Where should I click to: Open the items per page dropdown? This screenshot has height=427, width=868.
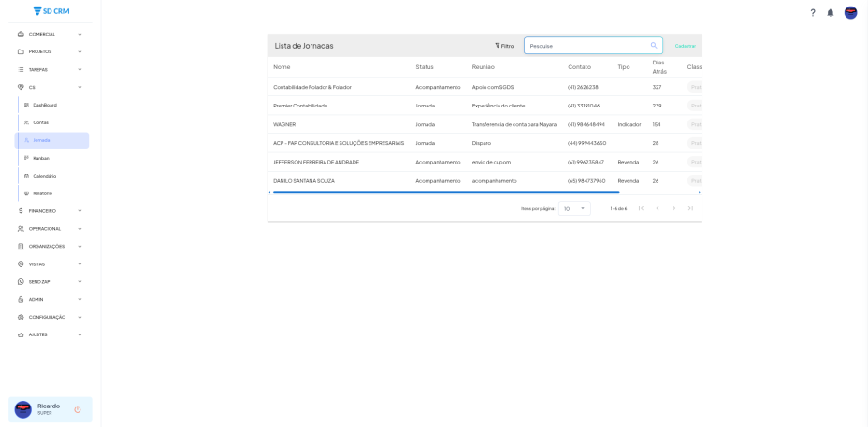point(574,208)
